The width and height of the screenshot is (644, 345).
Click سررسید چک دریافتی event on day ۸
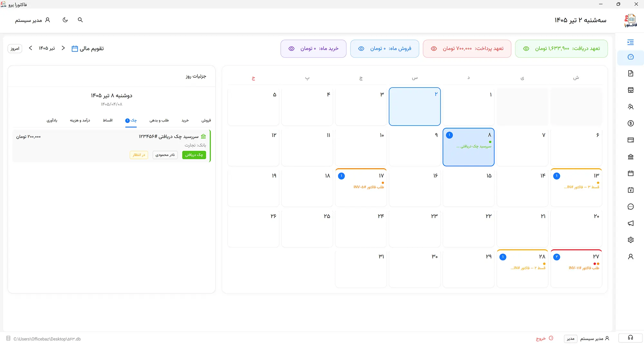click(x=474, y=147)
